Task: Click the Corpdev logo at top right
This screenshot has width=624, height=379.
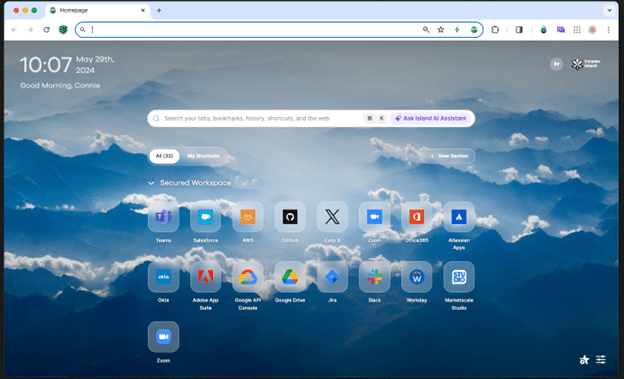Action: coord(585,64)
